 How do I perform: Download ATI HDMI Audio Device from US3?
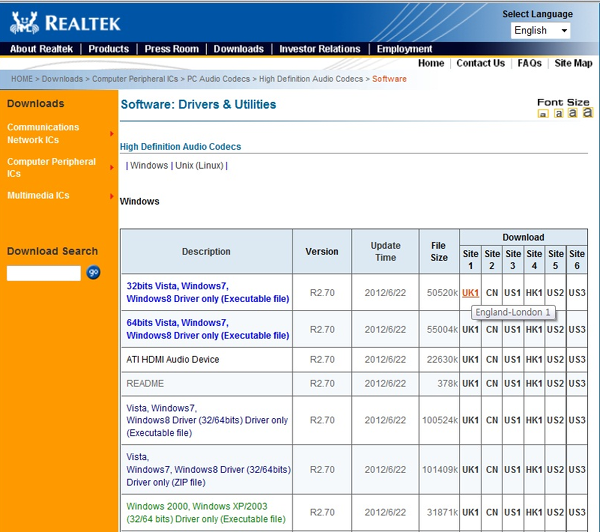click(577, 360)
